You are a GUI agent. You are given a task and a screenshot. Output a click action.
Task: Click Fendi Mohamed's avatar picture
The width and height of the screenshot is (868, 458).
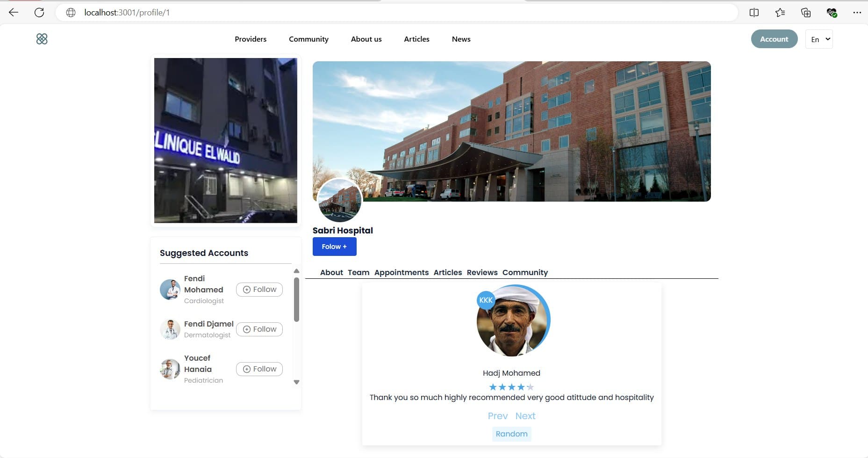(170, 290)
